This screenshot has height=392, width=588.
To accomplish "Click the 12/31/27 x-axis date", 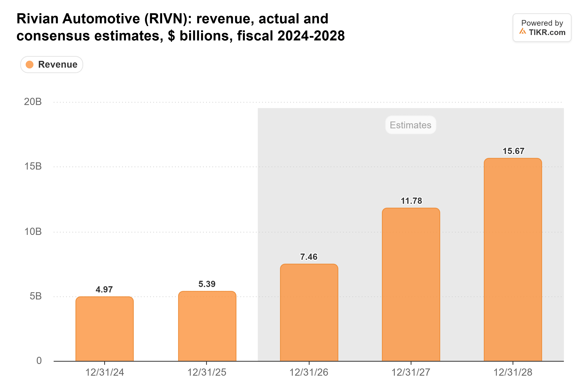I will tap(411, 373).
